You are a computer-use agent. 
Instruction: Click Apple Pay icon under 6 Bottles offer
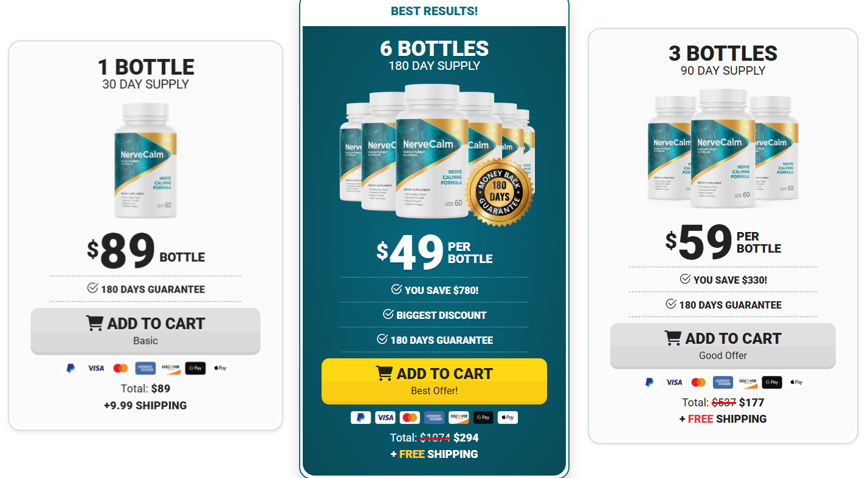508,418
